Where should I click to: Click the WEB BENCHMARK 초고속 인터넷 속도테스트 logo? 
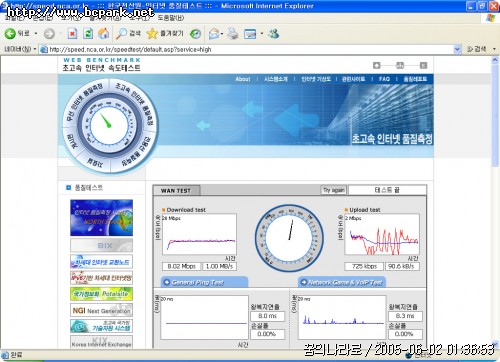click(102, 64)
